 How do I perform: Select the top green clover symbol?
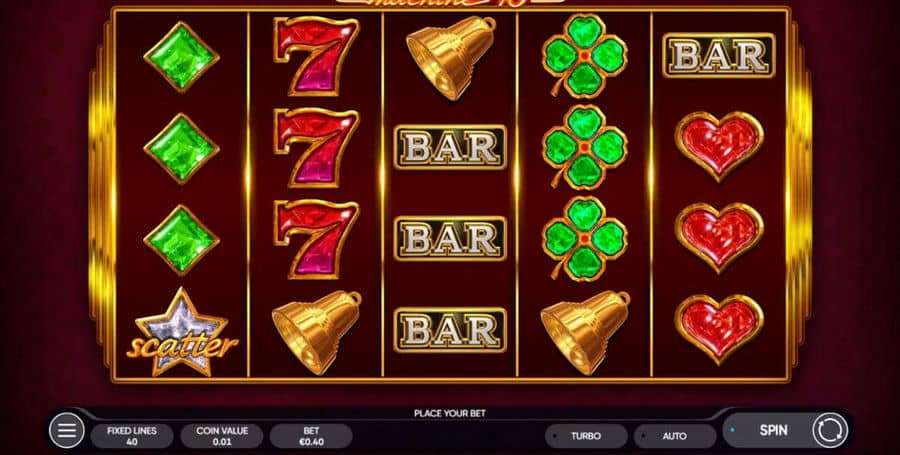click(584, 56)
